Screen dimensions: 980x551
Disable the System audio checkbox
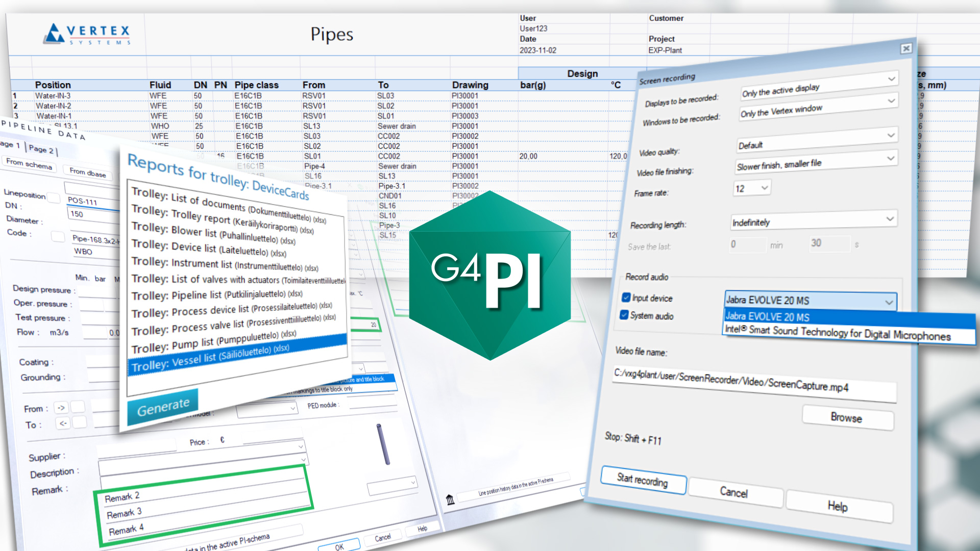624,315
